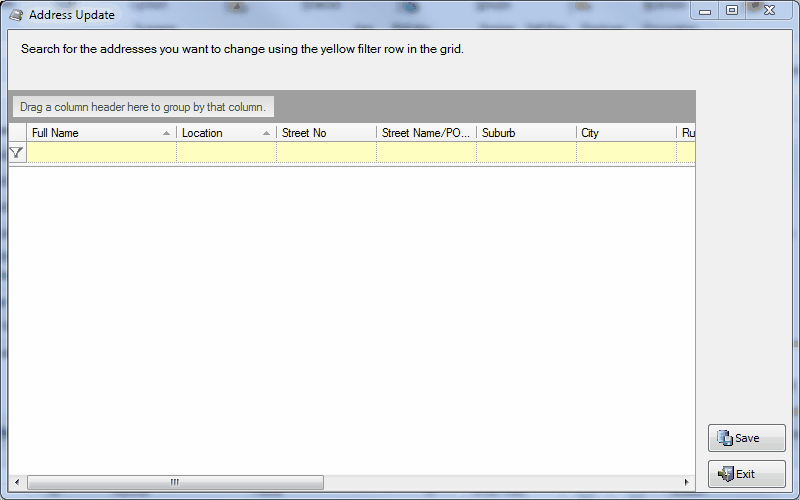This screenshot has height=500, width=800.
Task: Click the Exit button
Action: 746,474
